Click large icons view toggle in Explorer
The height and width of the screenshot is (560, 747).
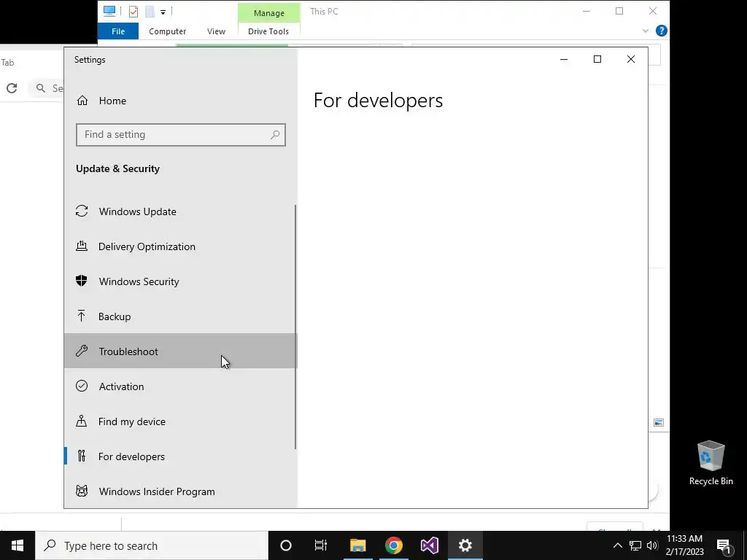tap(659, 422)
